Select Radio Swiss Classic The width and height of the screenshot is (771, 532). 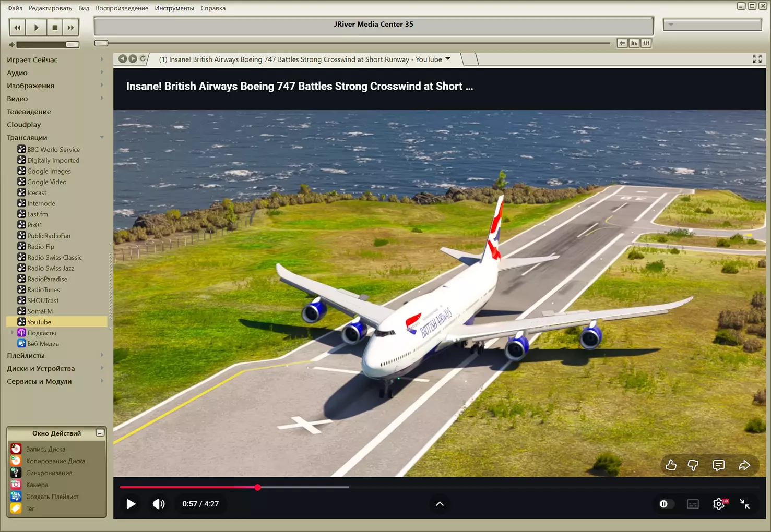pos(54,258)
